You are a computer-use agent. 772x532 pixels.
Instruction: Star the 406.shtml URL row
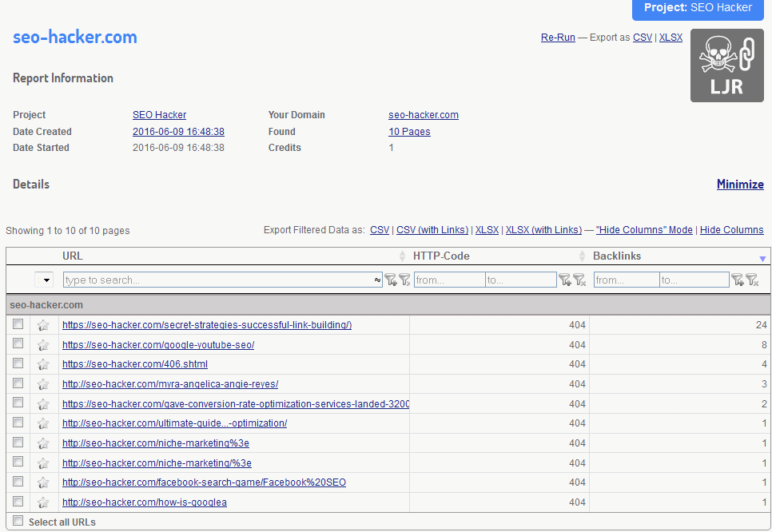(43, 364)
